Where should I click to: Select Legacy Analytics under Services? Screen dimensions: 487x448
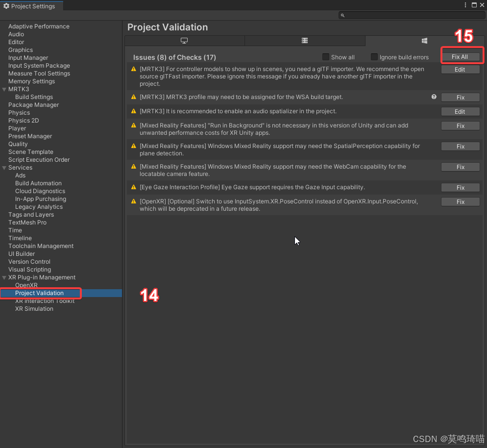[x=39, y=207]
